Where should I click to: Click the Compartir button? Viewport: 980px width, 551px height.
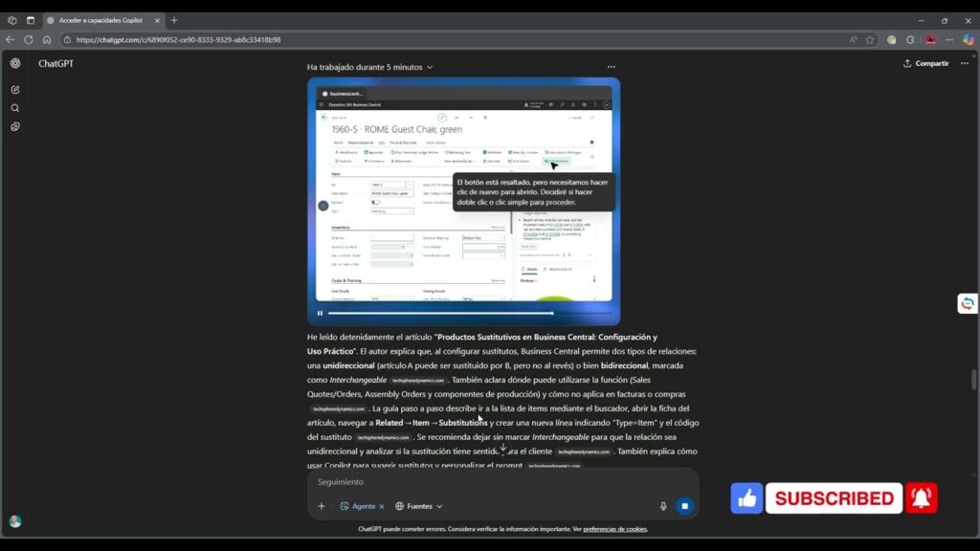pos(925,64)
